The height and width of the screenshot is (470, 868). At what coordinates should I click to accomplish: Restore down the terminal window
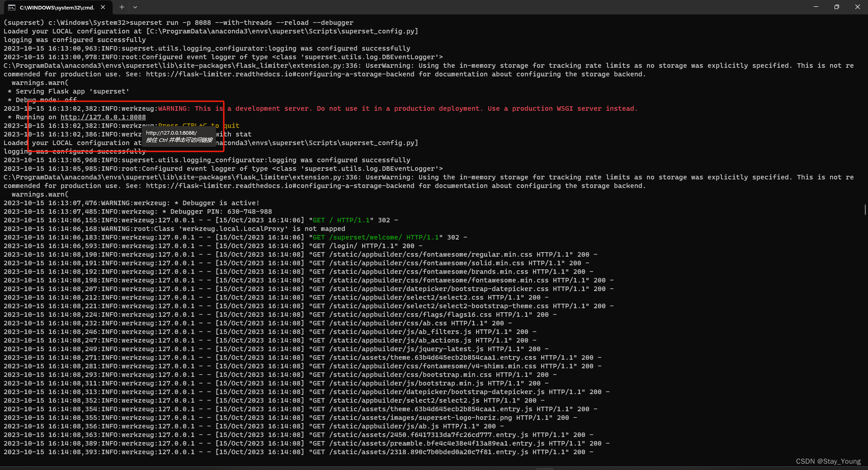837,7
